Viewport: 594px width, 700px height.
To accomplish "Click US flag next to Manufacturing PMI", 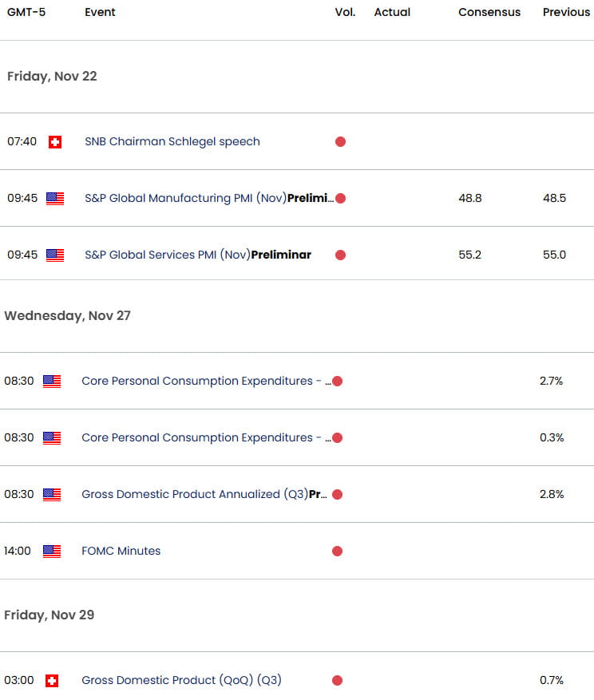I will [55, 198].
